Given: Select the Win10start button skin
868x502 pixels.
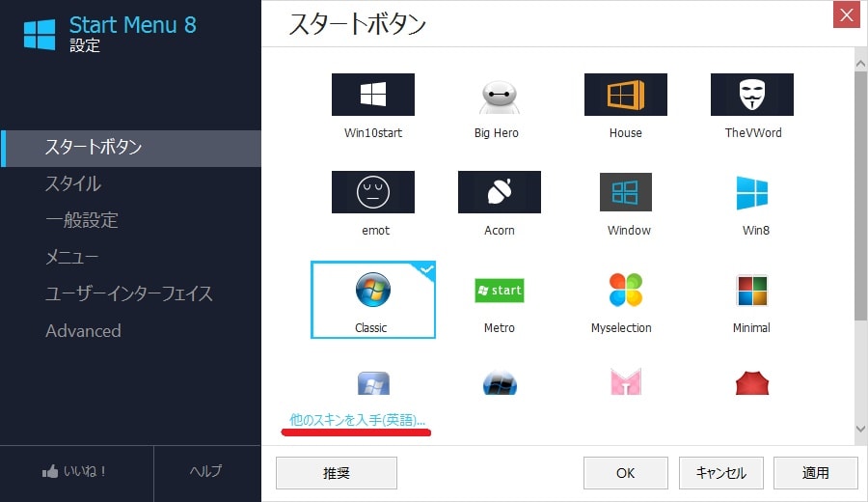Looking at the screenshot, I should pyautogui.click(x=373, y=95).
